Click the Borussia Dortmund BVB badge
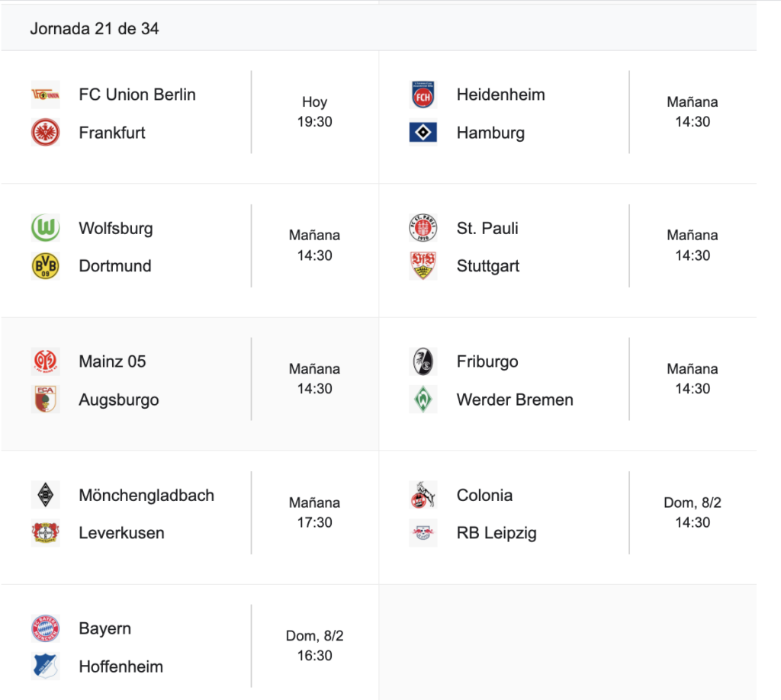The image size is (781, 700). click(45, 266)
